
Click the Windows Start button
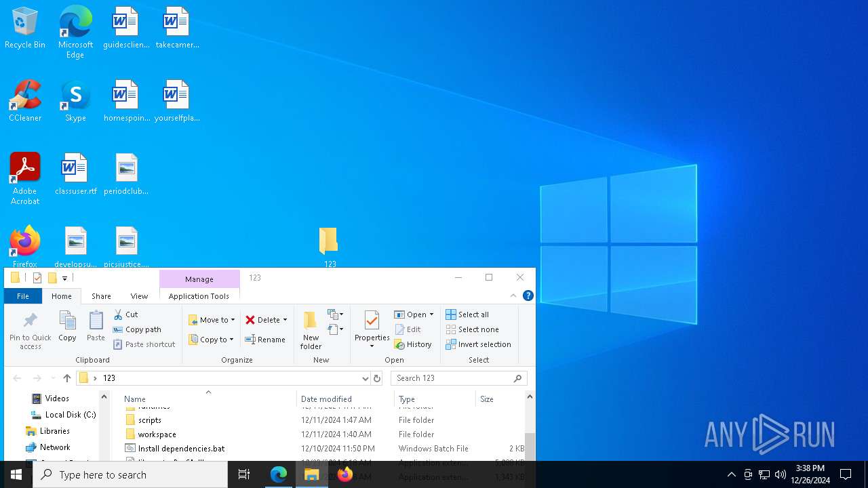tap(16, 474)
